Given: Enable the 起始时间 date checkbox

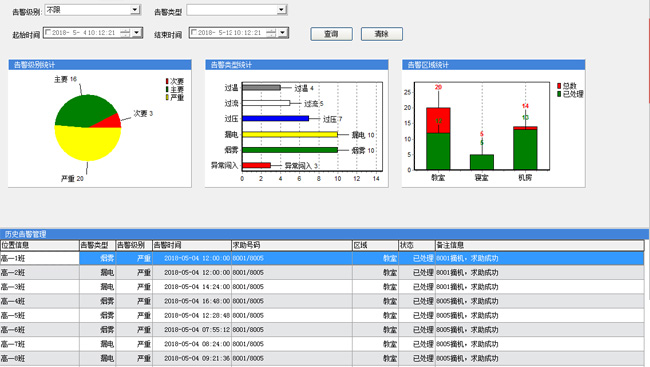Looking at the screenshot, I should [x=48, y=32].
